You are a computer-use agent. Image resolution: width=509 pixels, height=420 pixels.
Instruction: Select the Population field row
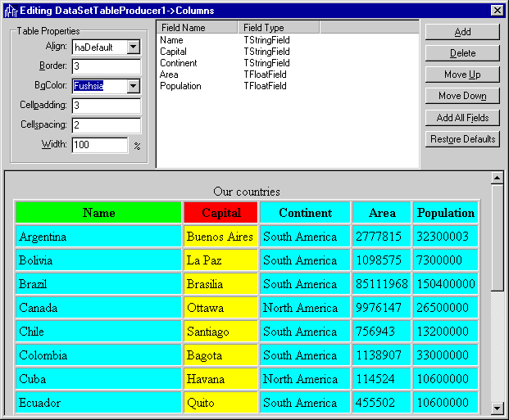click(x=180, y=85)
